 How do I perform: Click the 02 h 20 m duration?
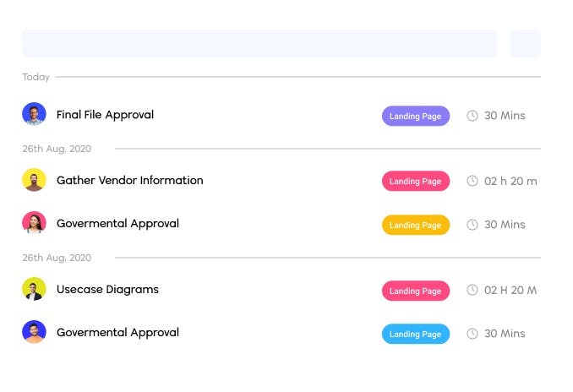click(510, 181)
